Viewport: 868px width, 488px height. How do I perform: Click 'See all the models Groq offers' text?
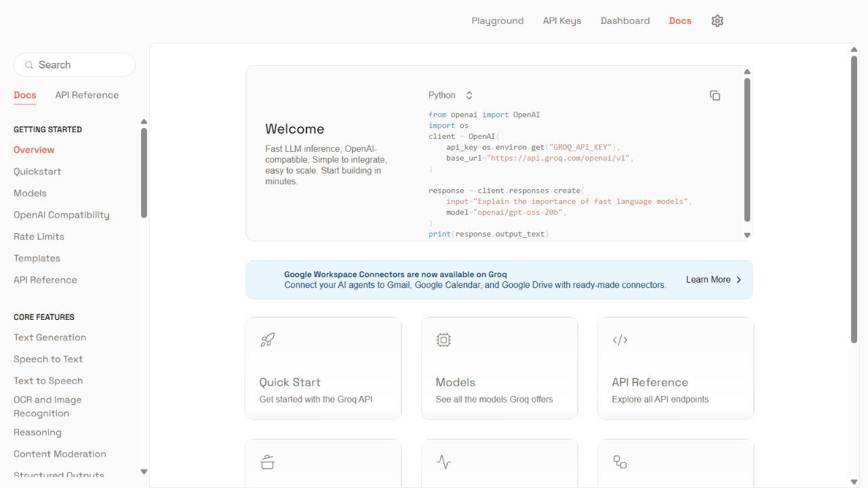(x=494, y=399)
